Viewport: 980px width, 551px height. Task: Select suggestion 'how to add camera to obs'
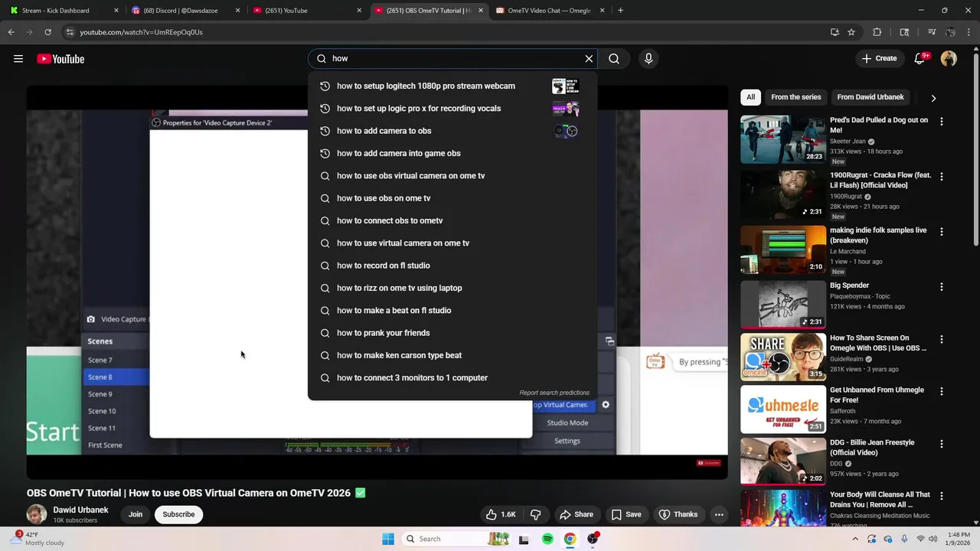click(x=452, y=131)
